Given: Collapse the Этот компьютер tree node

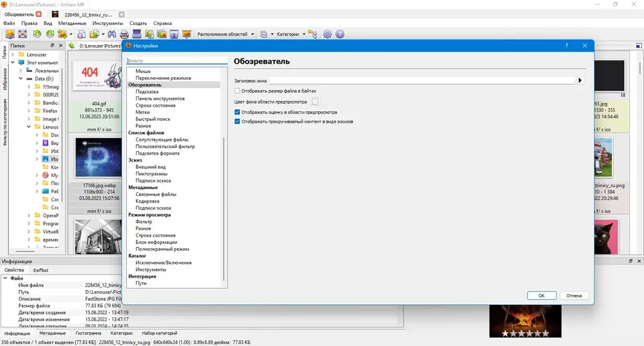Looking at the screenshot, I should 13,63.
